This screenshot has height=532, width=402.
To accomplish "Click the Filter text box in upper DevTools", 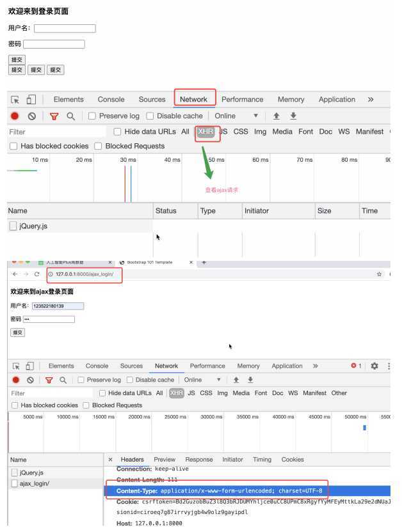I will coord(56,132).
